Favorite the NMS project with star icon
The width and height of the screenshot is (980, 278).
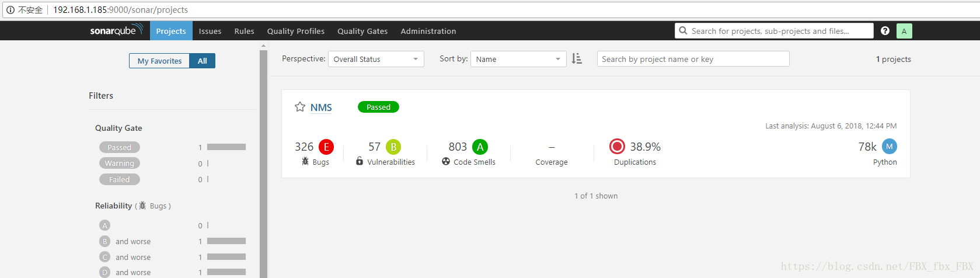[300, 107]
